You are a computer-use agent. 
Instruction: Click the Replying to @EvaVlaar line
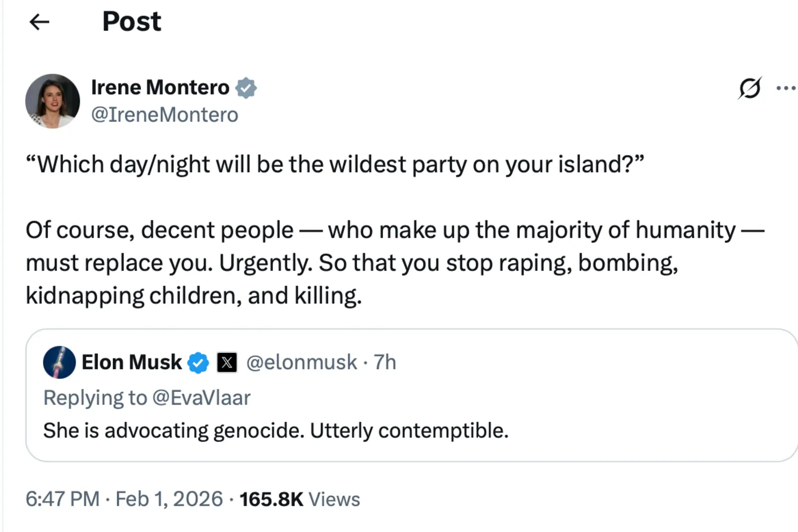pos(148,397)
